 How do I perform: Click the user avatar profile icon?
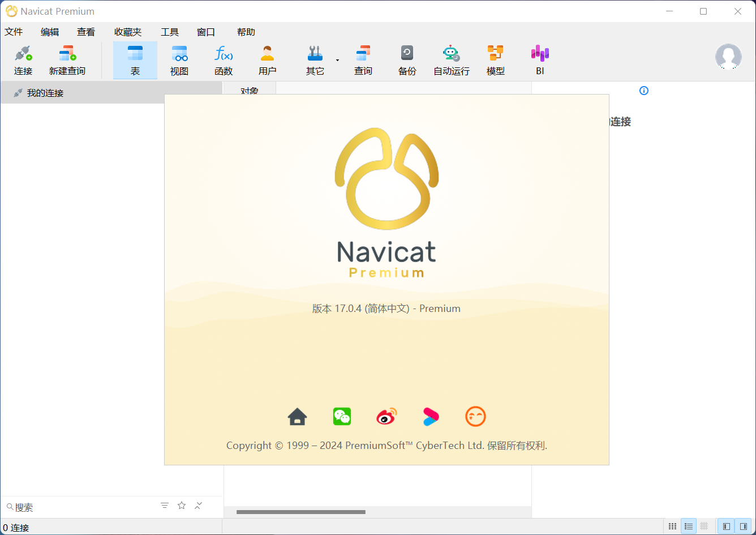point(728,57)
